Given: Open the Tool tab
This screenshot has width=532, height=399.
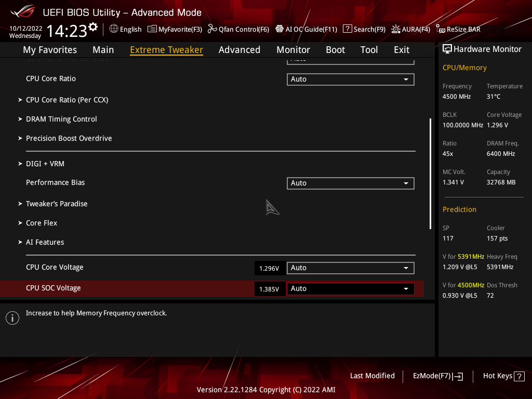Looking at the screenshot, I should pos(369,50).
